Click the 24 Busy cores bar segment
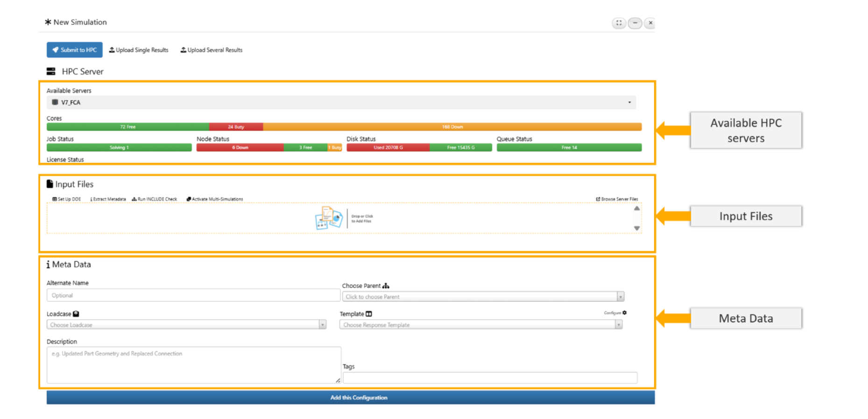 click(236, 127)
